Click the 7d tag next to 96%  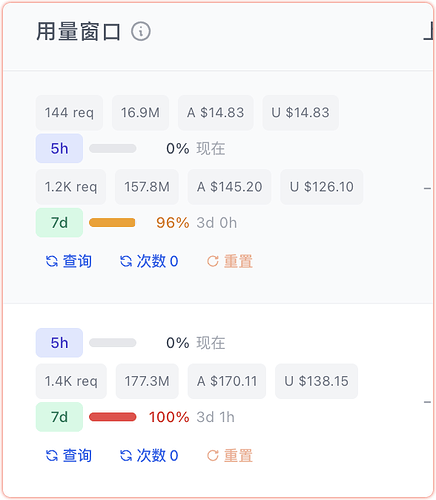(59, 223)
